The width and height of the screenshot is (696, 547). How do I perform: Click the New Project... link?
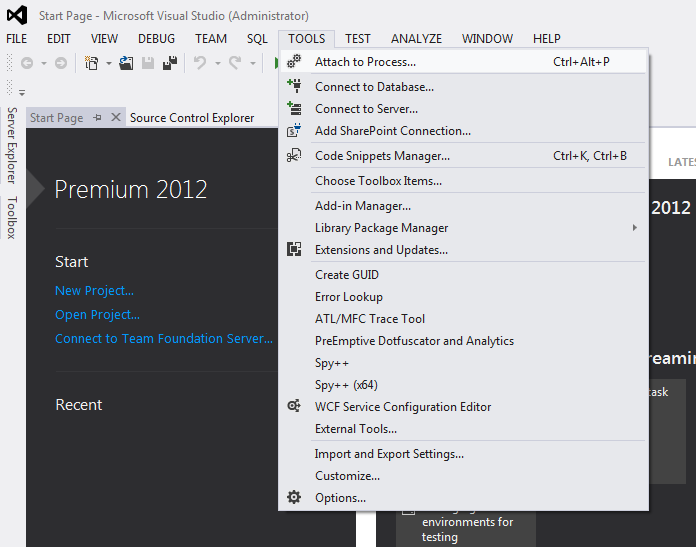(x=94, y=290)
